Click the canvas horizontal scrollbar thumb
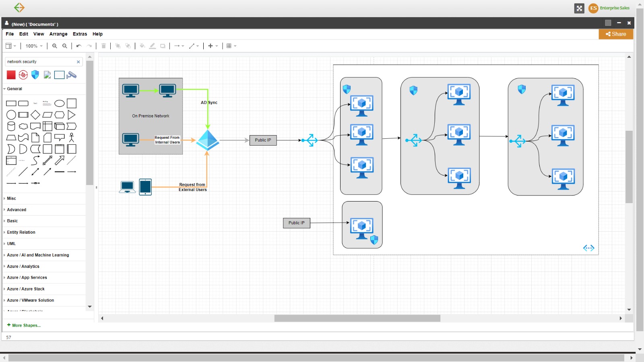The height and width of the screenshot is (362, 644). [357, 318]
